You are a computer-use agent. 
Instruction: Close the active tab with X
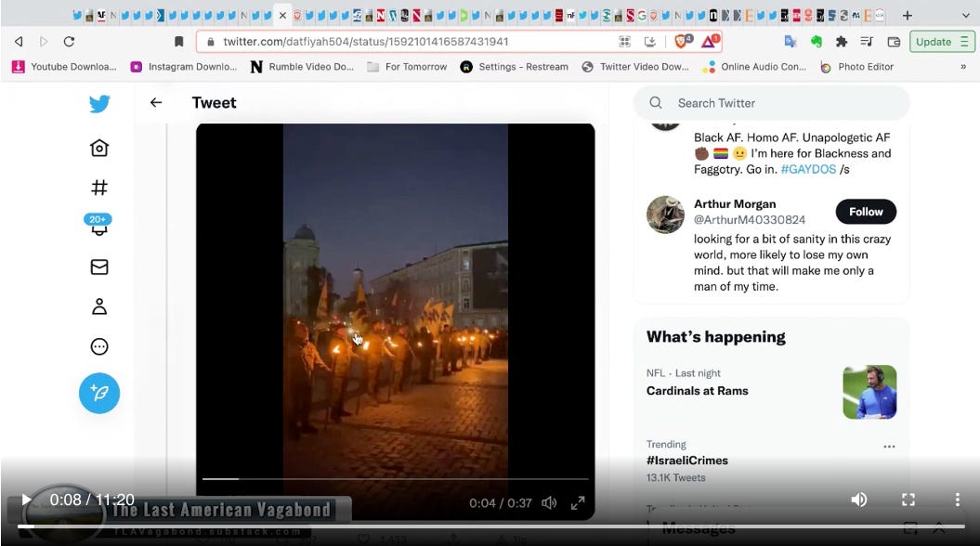point(282,16)
